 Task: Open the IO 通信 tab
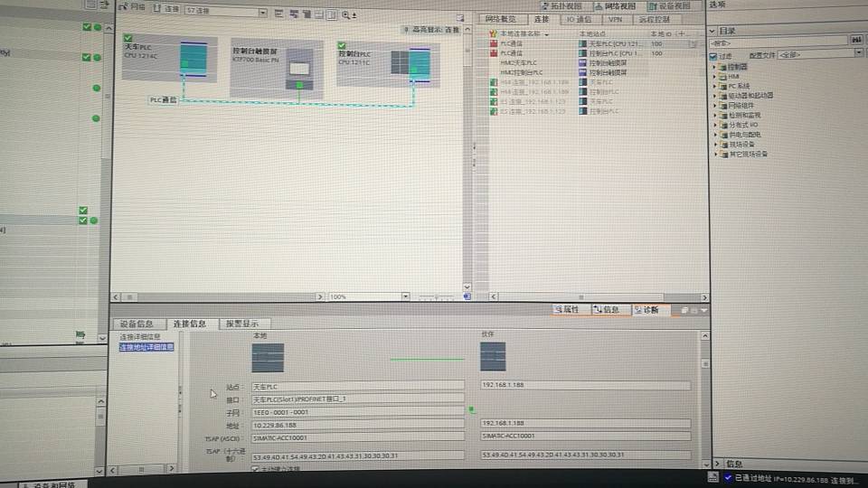pos(580,19)
